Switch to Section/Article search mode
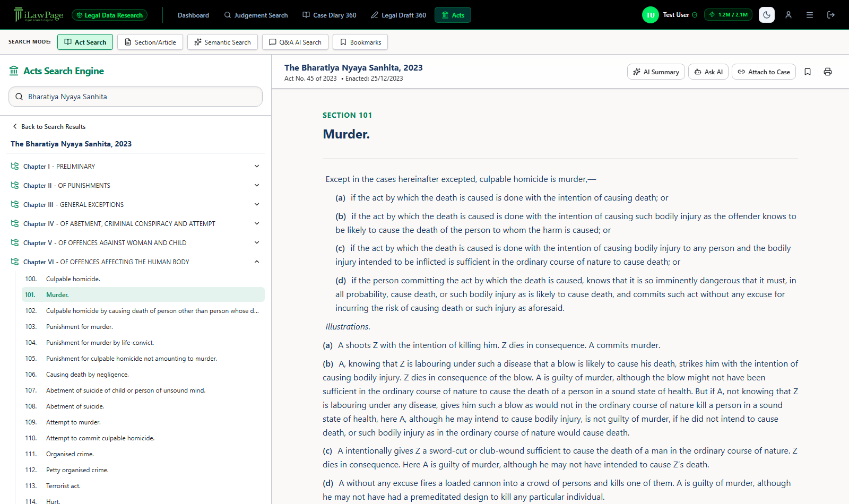849x504 pixels. tap(150, 42)
